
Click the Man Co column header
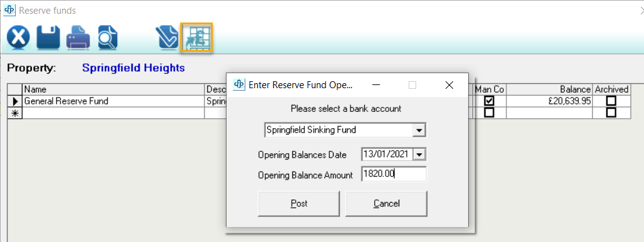point(489,89)
